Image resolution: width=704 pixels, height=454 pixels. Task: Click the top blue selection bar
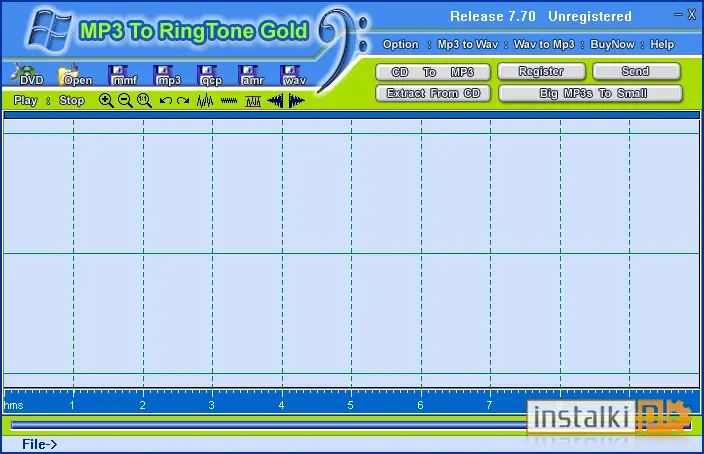[352, 115]
